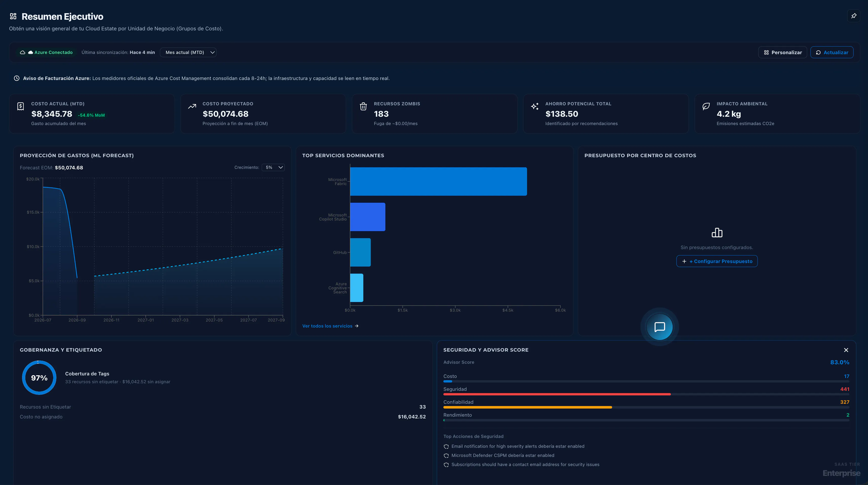Click the 97% tag coverage donut chart
Screen dimensions: 868x485
pyautogui.click(x=39, y=378)
